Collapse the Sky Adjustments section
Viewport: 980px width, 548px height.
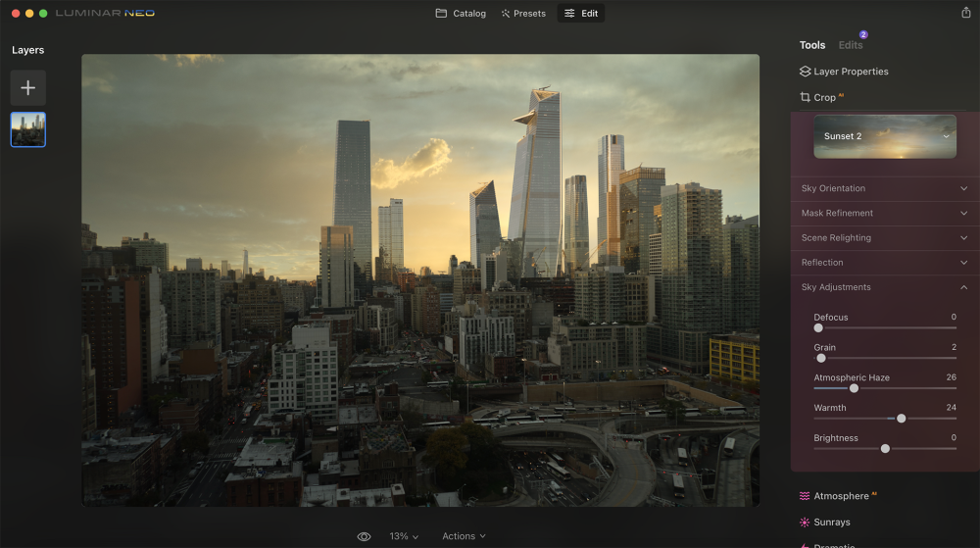pyautogui.click(x=884, y=287)
